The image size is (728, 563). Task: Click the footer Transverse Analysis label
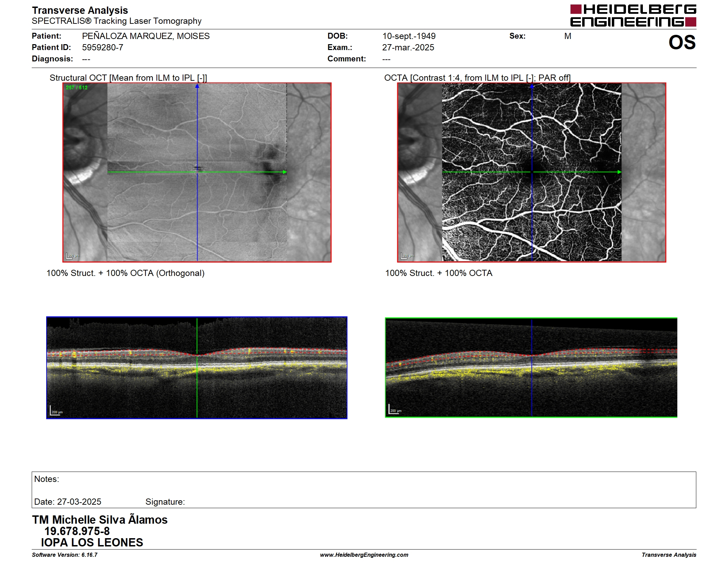(x=669, y=555)
